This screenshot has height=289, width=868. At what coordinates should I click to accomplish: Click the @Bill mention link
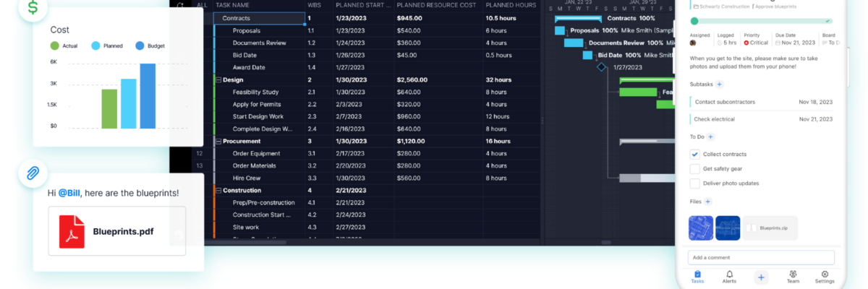tap(68, 193)
